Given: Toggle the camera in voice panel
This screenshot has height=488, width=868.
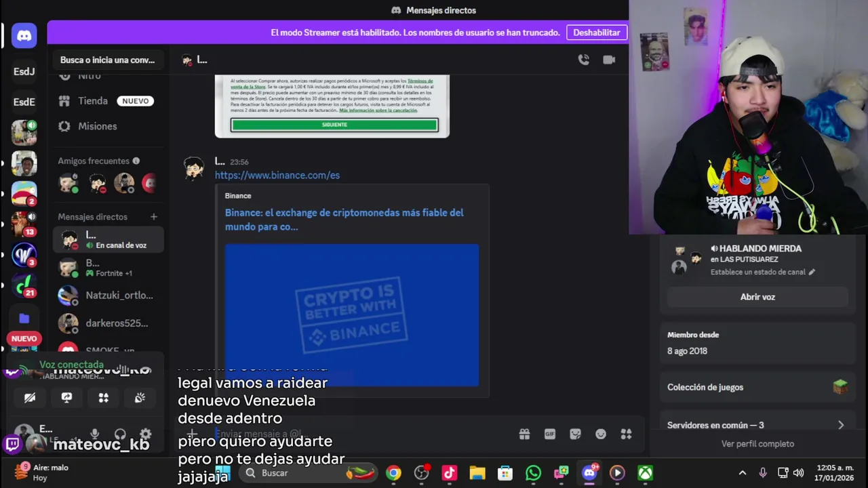Looking at the screenshot, I should click(x=30, y=398).
